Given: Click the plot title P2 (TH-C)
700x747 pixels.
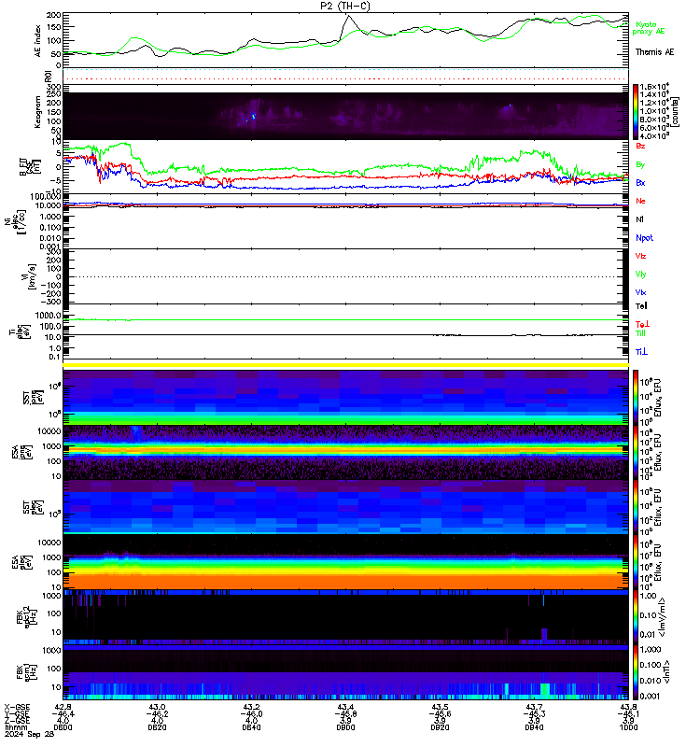Looking at the screenshot, I should click(345, 6).
